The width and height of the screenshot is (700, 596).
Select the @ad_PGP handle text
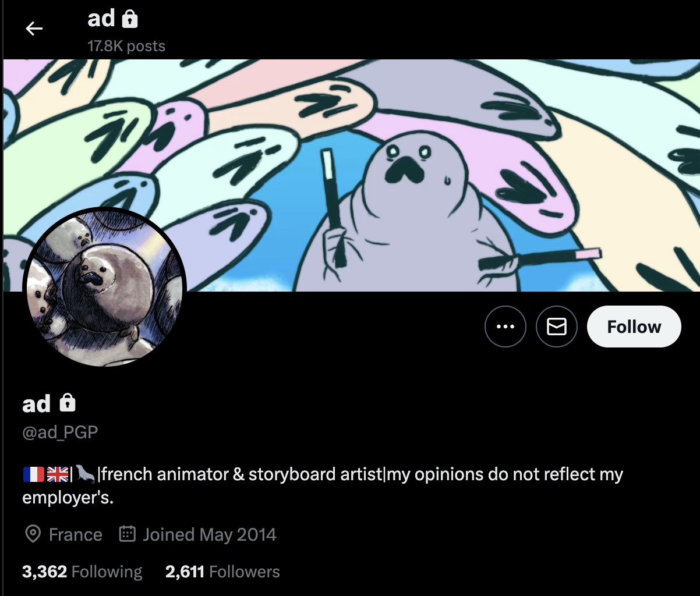pyautogui.click(x=60, y=432)
